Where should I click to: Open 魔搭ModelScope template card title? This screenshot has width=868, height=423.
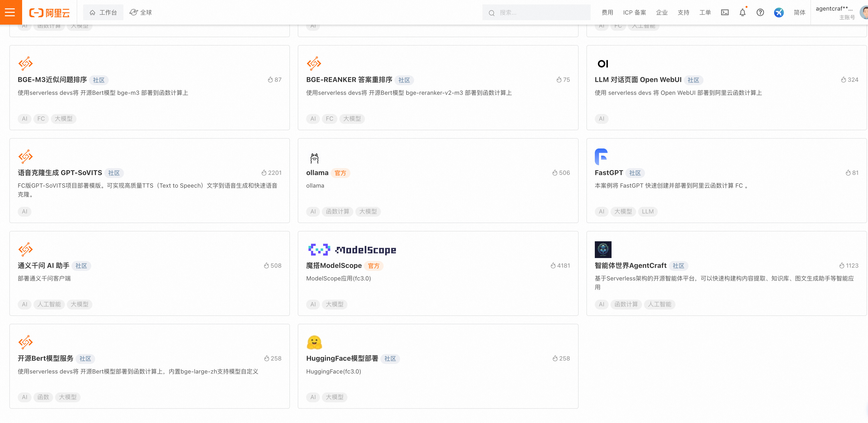(334, 265)
